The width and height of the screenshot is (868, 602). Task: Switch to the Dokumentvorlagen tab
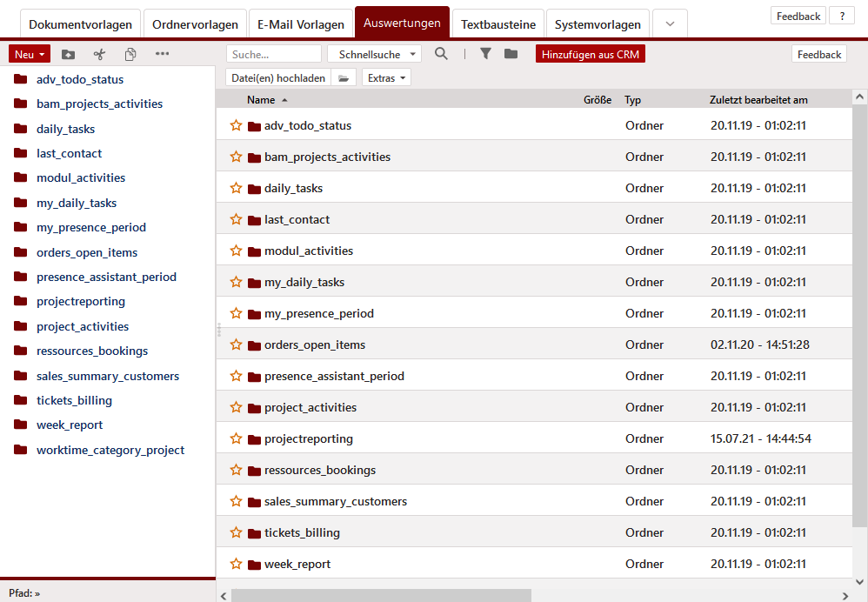(80, 24)
